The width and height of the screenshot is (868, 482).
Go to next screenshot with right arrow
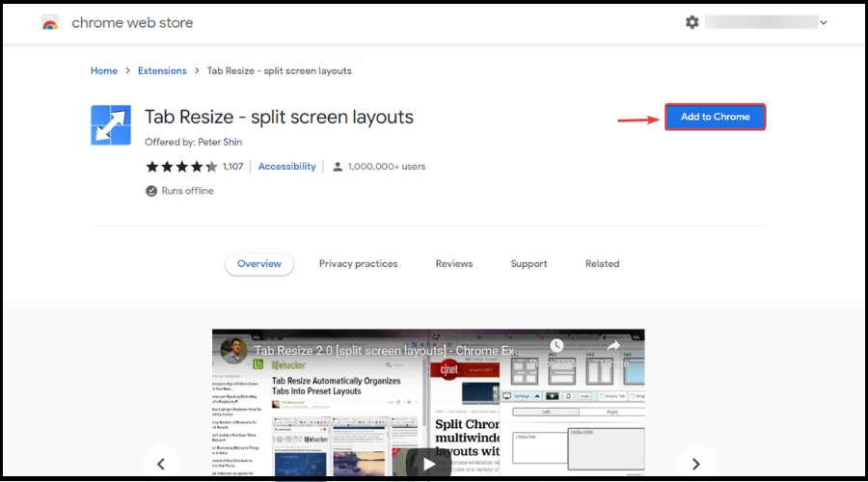(695, 464)
